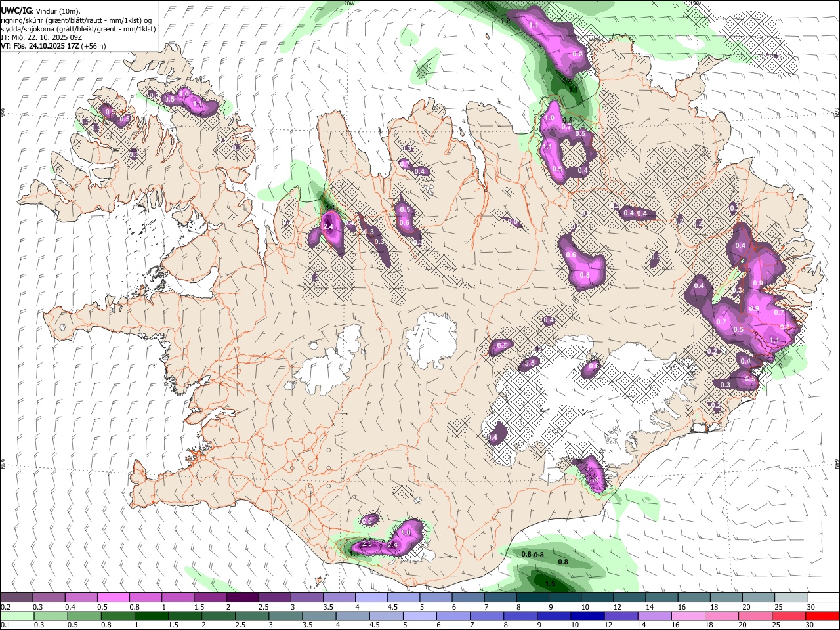Select the deep blue 10–12 rain swatch
The height and width of the screenshot is (630, 840).
point(586,616)
